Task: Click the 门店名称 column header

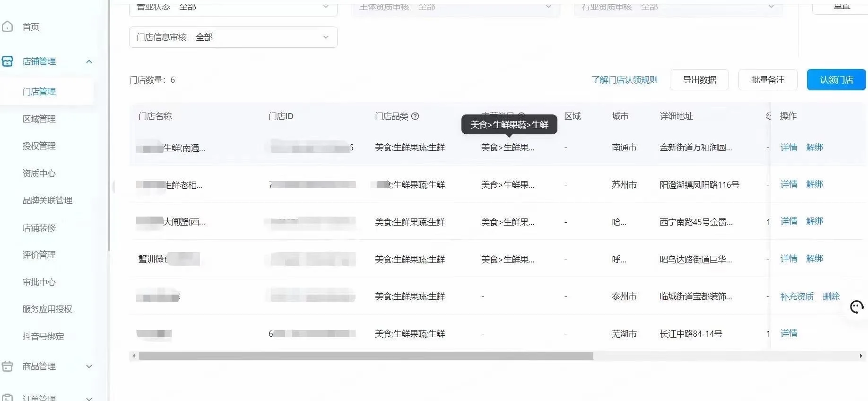Action: [x=155, y=116]
